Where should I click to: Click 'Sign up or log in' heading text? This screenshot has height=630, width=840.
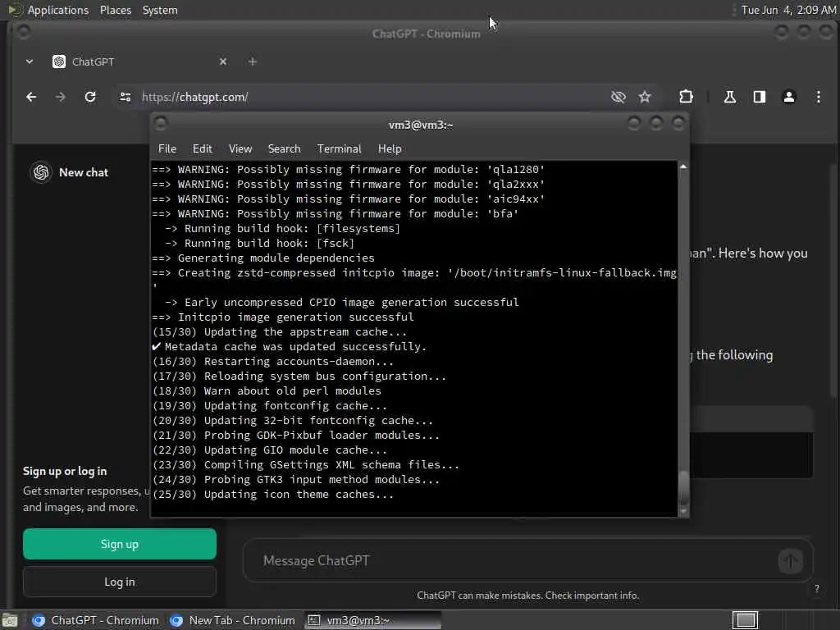click(x=65, y=472)
